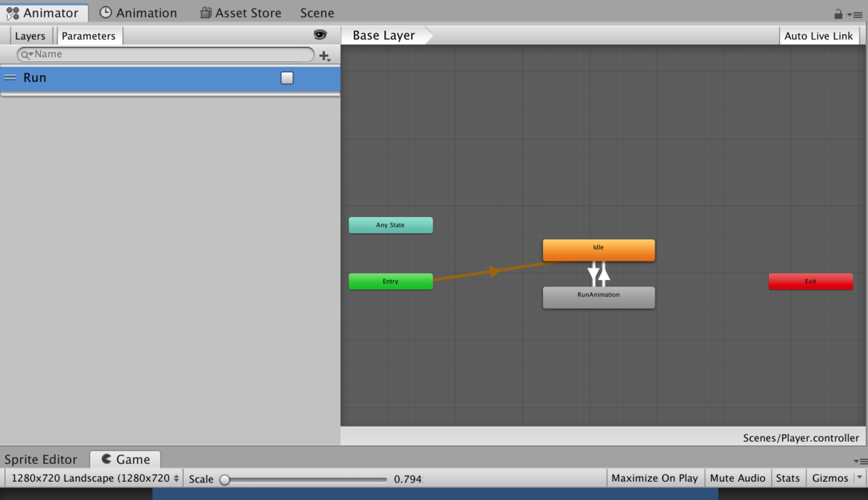Select the Parameters tab

click(x=88, y=35)
